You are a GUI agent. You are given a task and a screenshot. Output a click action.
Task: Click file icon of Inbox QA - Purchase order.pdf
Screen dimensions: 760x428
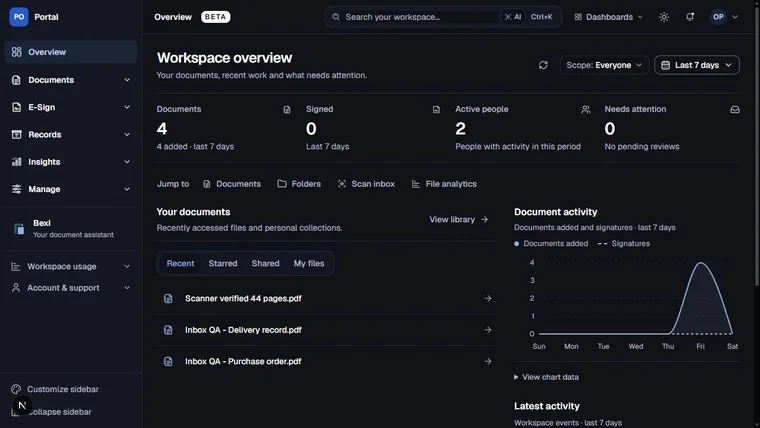[x=168, y=362]
